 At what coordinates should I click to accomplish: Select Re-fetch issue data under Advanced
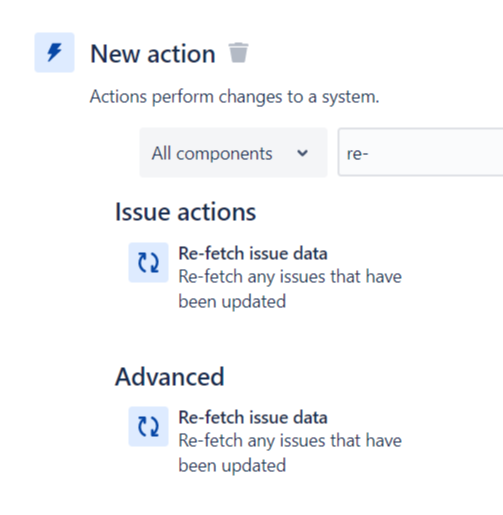tap(253, 417)
